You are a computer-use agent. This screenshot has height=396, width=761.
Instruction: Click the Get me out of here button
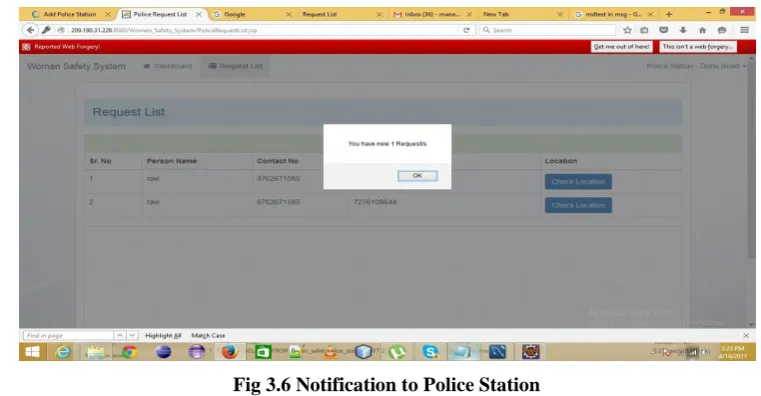point(621,47)
